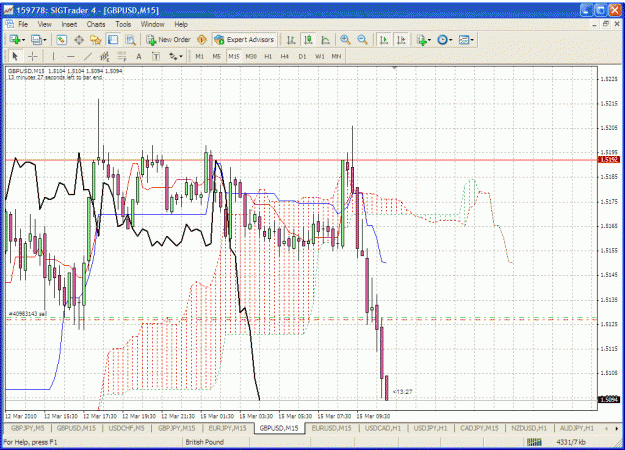Open the View menu
The width and height of the screenshot is (625, 450).
[x=45, y=24]
